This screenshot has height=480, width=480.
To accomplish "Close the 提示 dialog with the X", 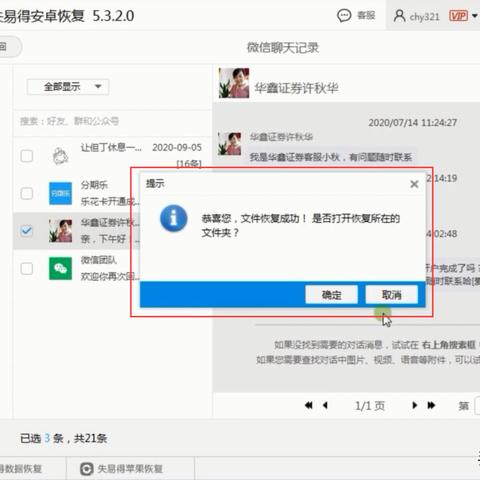I will point(414,184).
